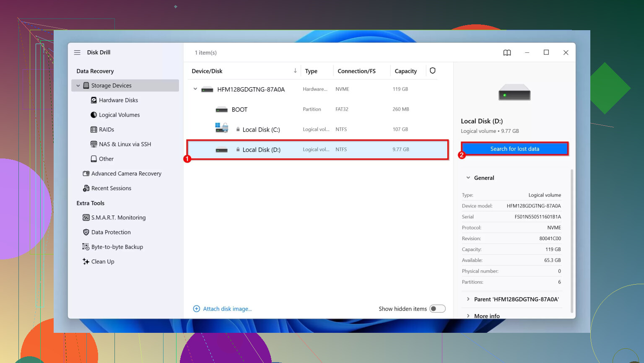Click Attach disk image link
The image size is (644, 363).
(227, 309)
